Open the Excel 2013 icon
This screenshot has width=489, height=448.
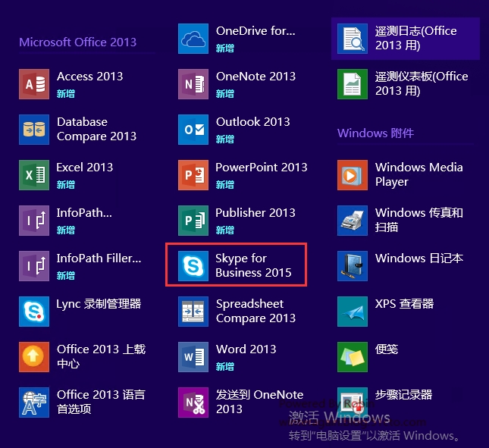point(34,175)
